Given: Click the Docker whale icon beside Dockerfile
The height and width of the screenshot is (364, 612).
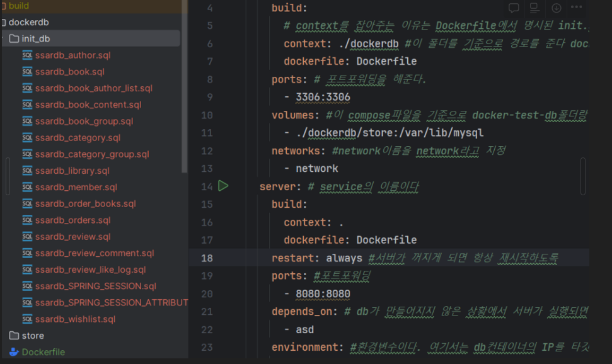Looking at the screenshot, I should tap(14, 352).
